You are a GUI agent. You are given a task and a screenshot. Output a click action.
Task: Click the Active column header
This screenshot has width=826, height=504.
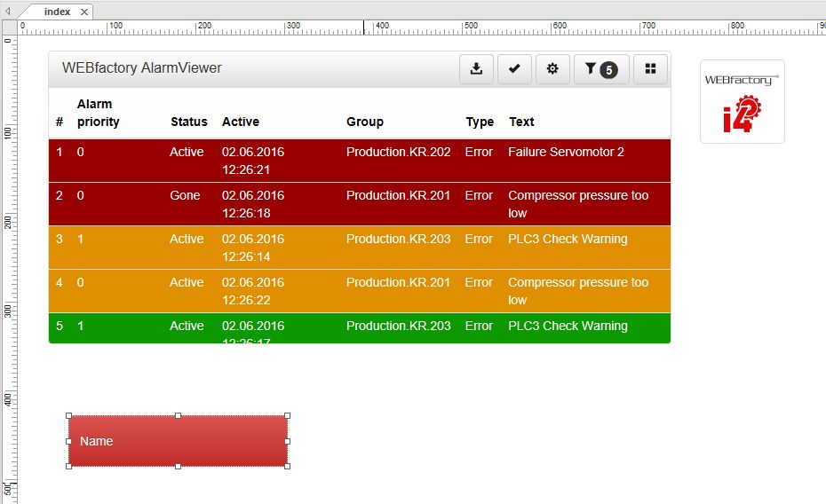pos(241,122)
